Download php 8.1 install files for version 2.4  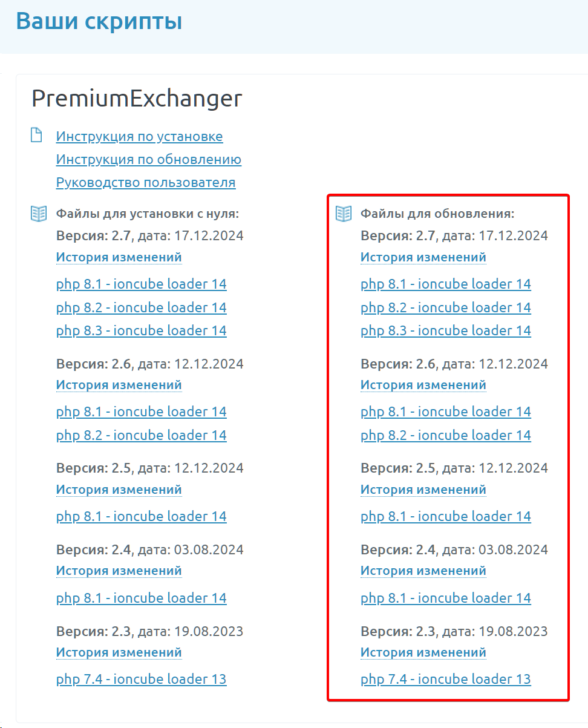coord(141,598)
